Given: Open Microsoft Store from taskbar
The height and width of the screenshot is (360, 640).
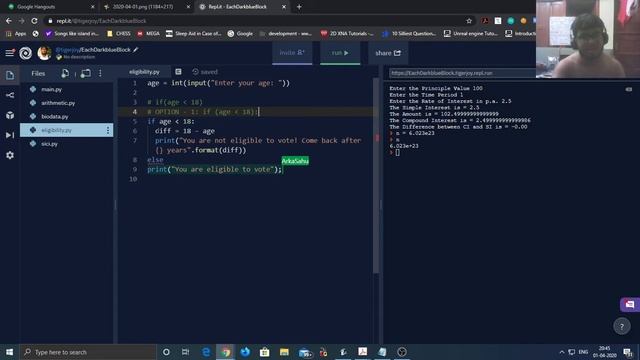Looking at the screenshot, I should tap(264, 352).
